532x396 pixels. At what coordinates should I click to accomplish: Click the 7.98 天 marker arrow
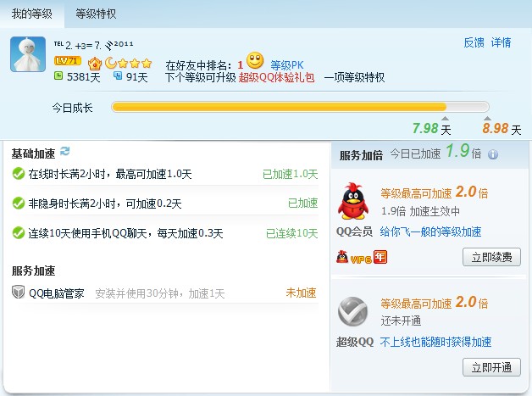pos(445,118)
